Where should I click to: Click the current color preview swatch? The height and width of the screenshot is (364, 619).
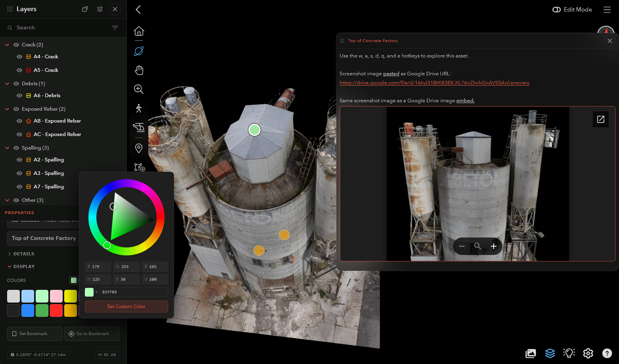[x=89, y=292]
